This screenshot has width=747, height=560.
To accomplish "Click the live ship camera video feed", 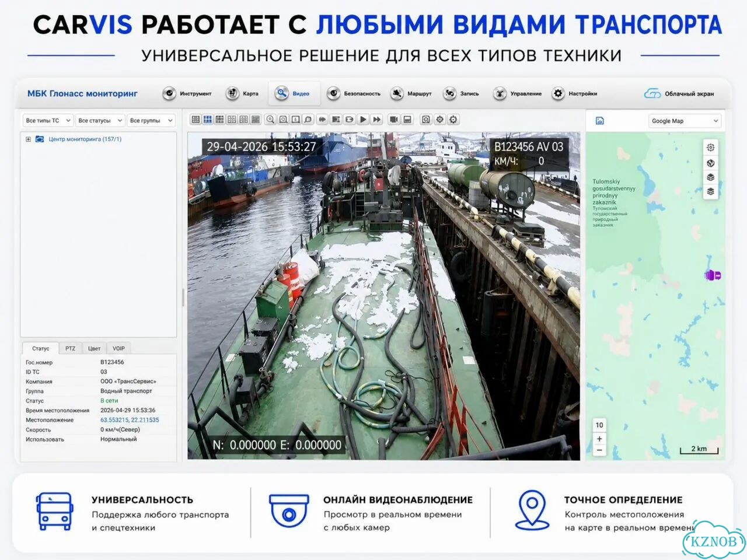I will [x=384, y=296].
